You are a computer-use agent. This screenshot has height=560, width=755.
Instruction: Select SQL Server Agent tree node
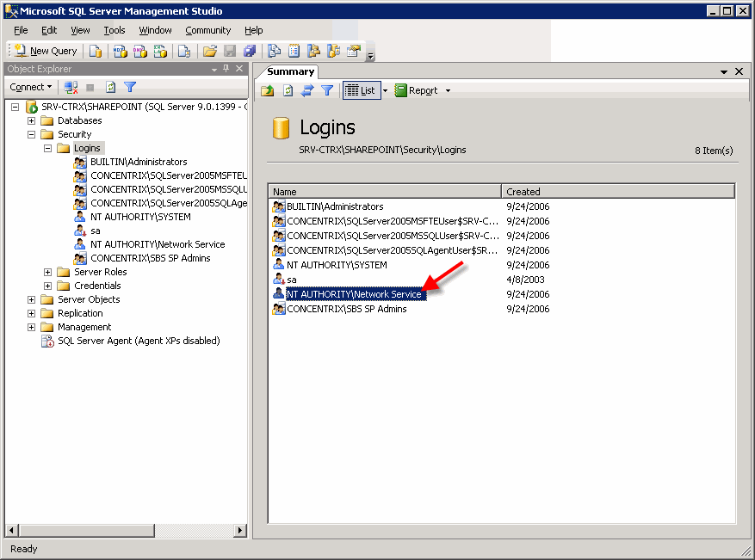click(139, 341)
